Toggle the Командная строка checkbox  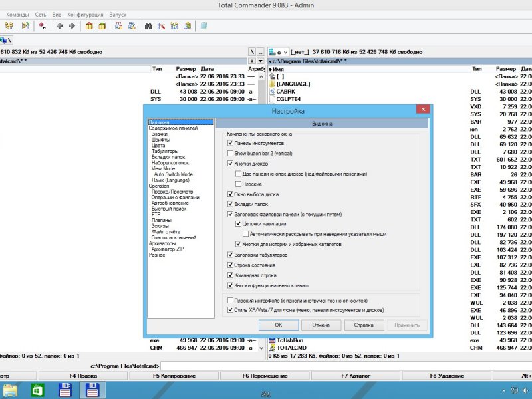pos(230,275)
